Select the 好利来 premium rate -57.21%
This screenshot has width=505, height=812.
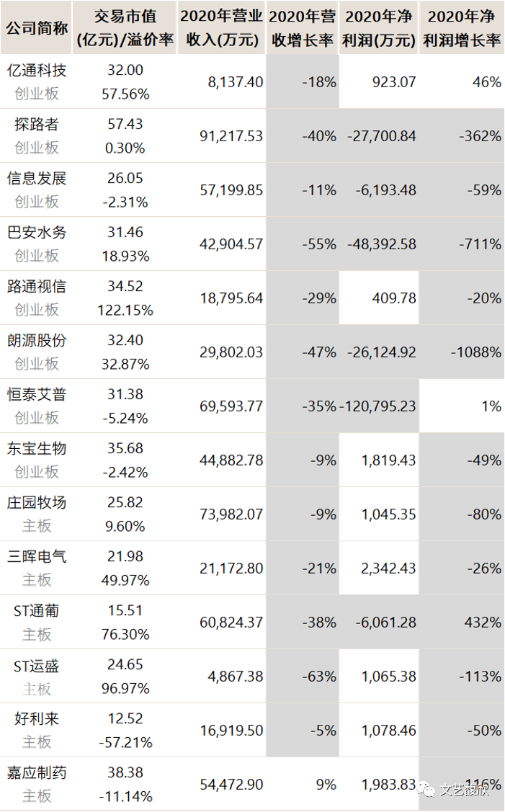pos(125,743)
